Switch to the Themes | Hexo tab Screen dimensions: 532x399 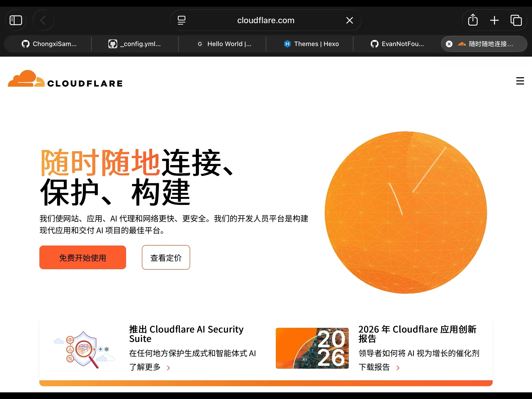(313, 44)
